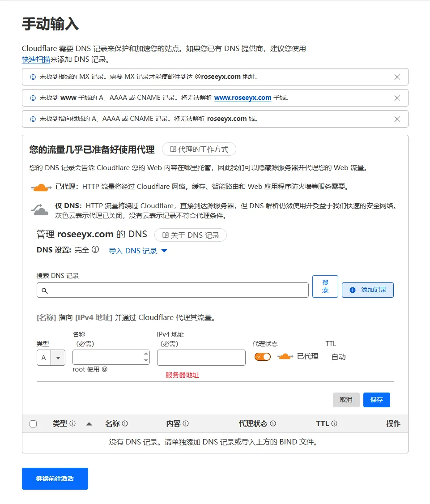Click 取消 to cancel record
430x504 pixels.
(346, 400)
